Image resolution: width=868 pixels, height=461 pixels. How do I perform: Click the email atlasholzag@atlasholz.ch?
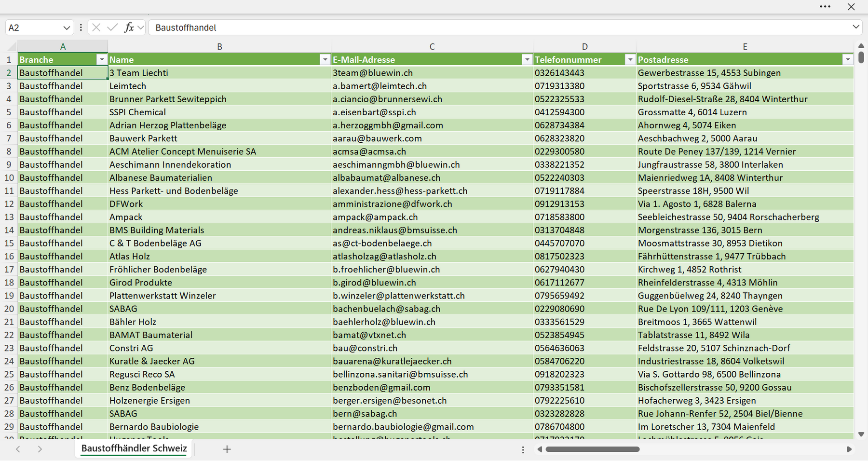[384, 256]
